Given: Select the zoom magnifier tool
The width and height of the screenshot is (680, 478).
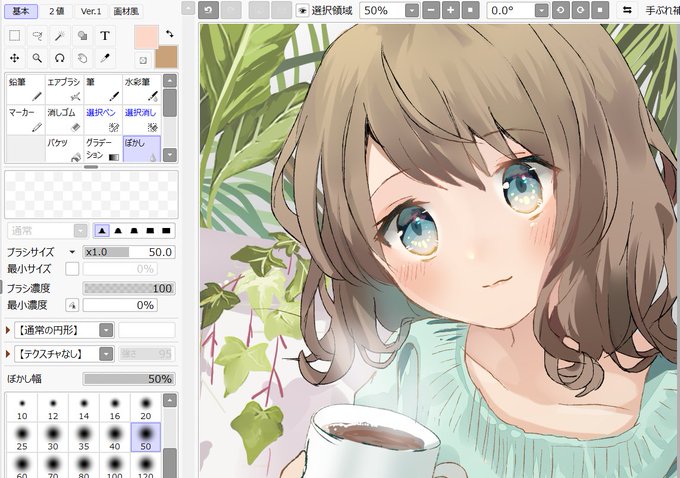Looking at the screenshot, I should click(x=37, y=58).
